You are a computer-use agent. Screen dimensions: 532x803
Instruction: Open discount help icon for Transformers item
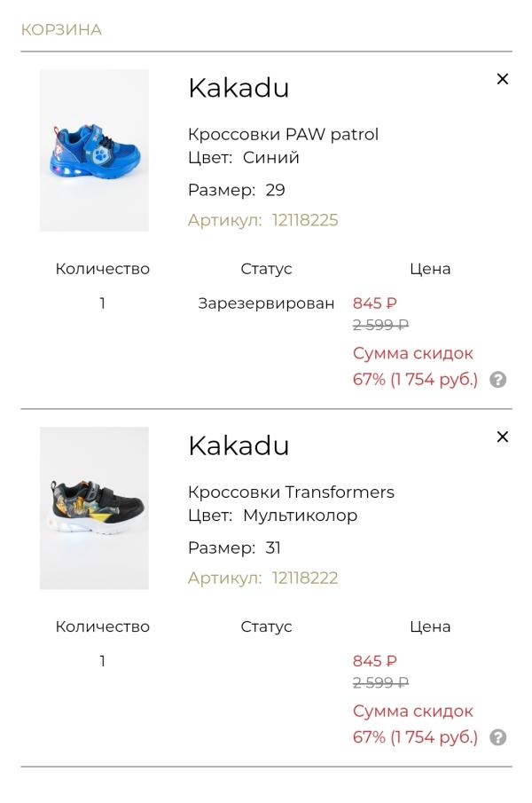click(x=497, y=738)
